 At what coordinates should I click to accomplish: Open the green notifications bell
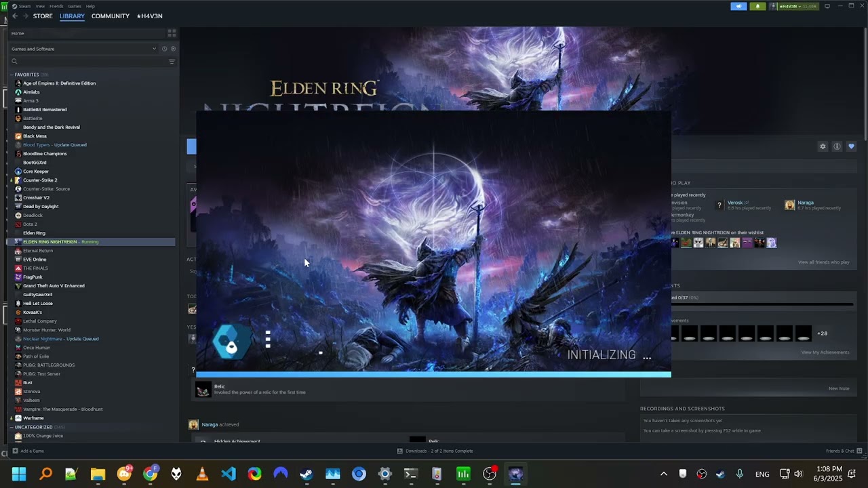(x=758, y=6)
